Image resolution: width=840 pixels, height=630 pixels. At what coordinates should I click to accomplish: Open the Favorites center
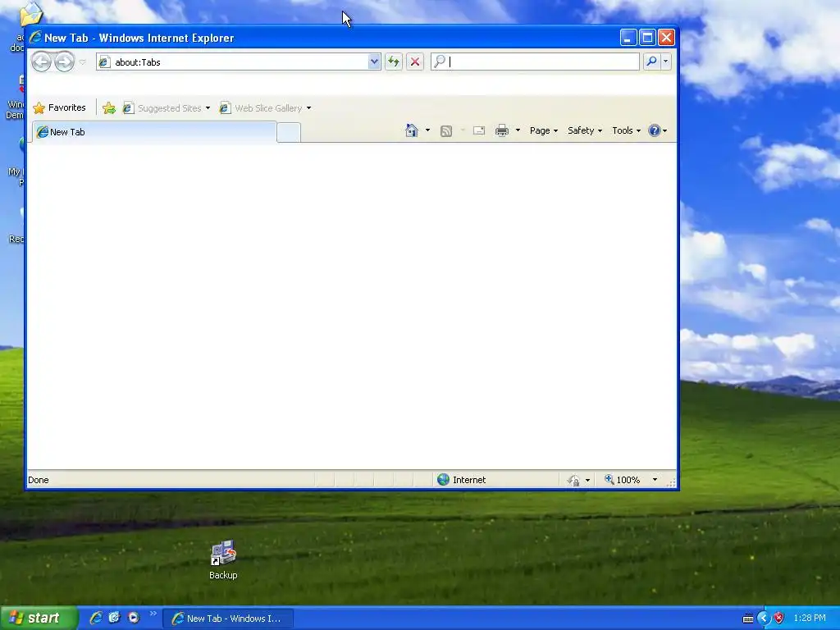(x=59, y=107)
